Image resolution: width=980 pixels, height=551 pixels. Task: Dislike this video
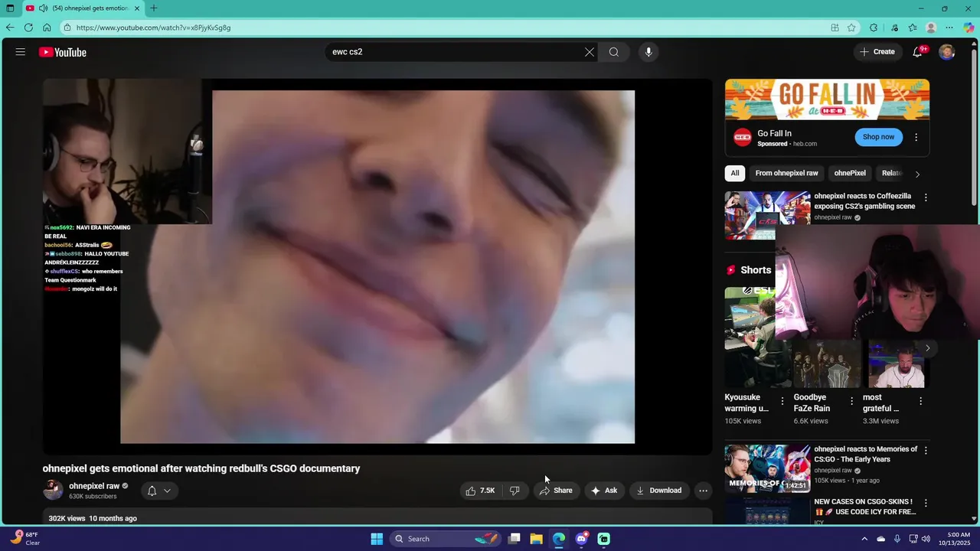pos(514,491)
